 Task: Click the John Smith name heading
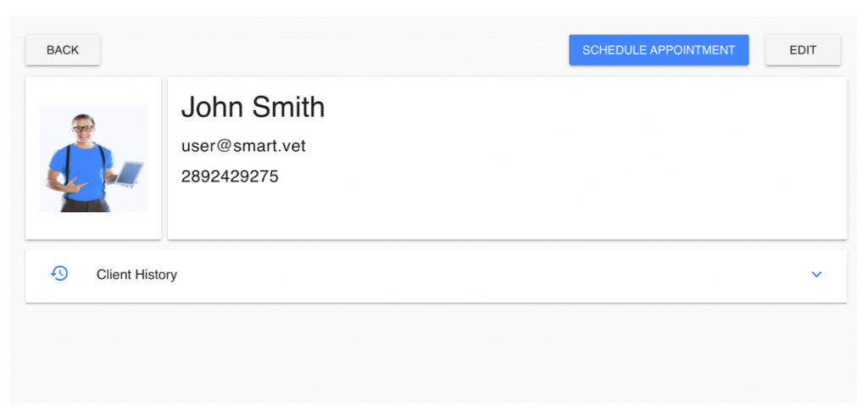pyautogui.click(x=253, y=108)
